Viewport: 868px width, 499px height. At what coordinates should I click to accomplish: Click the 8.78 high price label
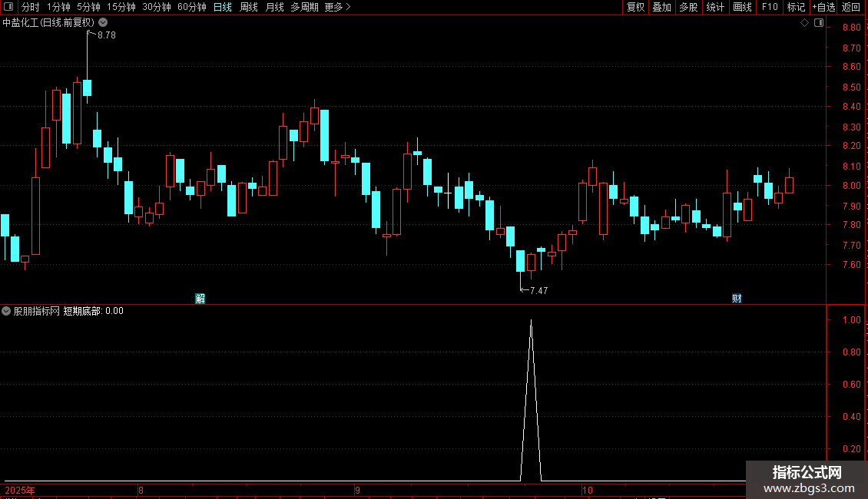tap(106, 35)
